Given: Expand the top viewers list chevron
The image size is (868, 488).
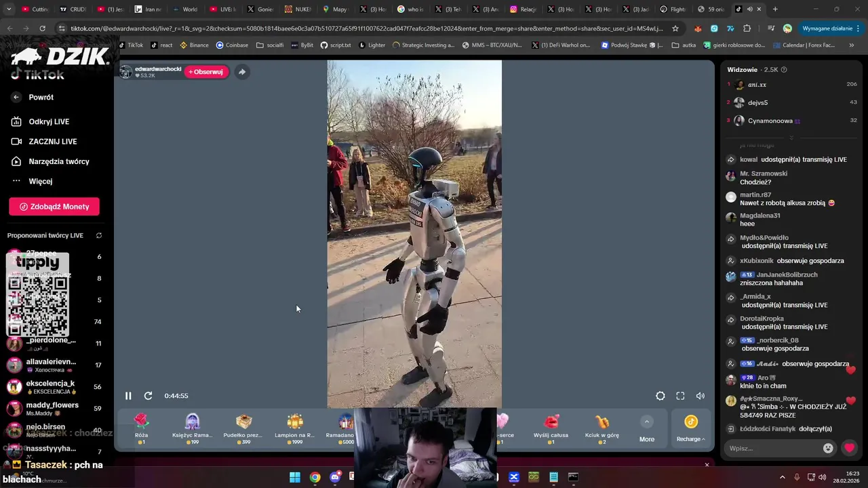Looking at the screenshot, I should [x=791, y=137].
